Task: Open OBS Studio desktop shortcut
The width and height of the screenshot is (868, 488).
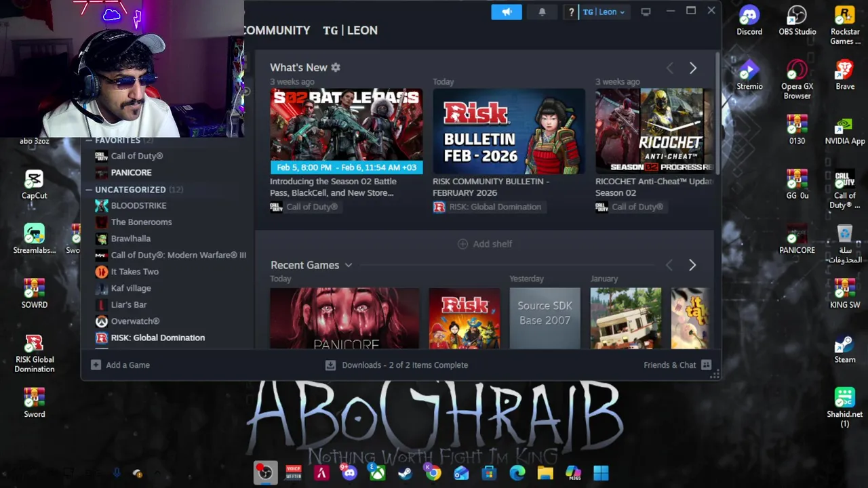Action: [x=797, y=20]
